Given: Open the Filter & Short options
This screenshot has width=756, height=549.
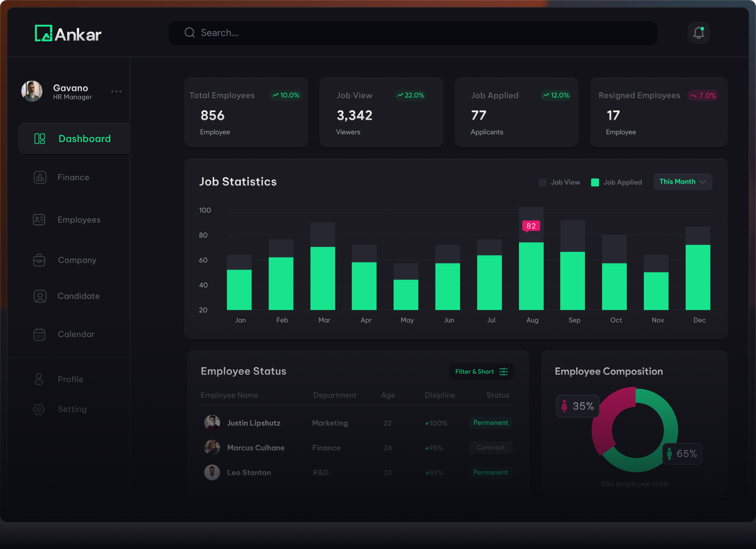Looking at the screenshot, I should point(481,372).
